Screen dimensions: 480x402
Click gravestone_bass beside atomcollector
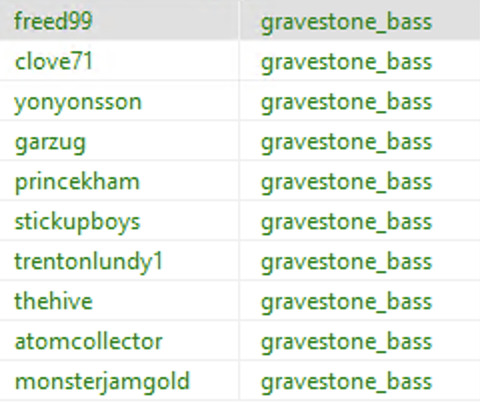click(346, 343)
